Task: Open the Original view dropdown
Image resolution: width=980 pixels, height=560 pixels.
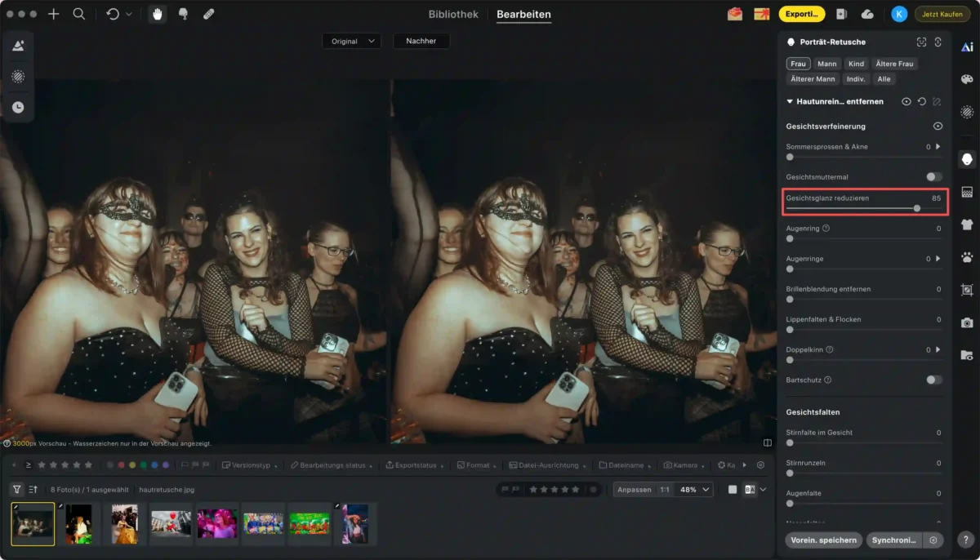Action: click(x=351, y=41)
